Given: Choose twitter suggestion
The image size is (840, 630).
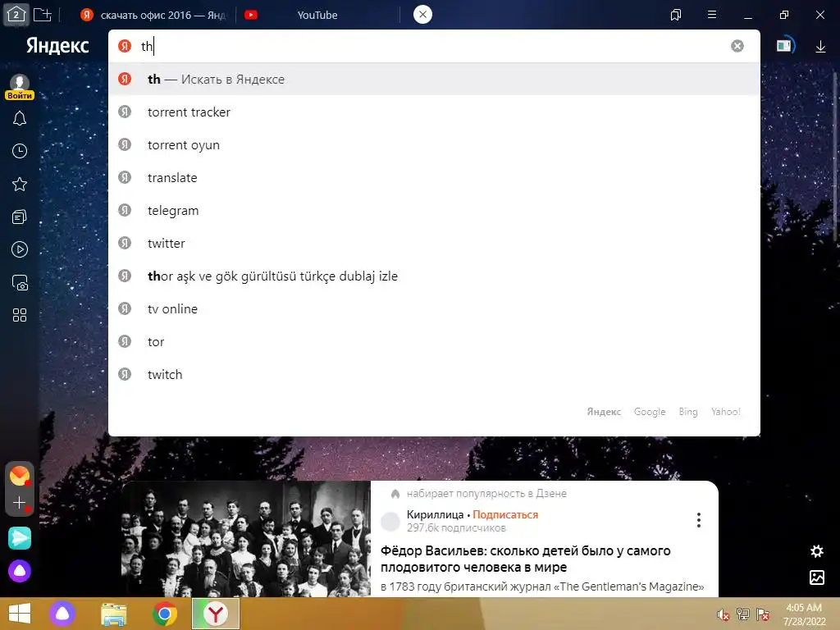Looking at the screenshot, I should [434, 243].
